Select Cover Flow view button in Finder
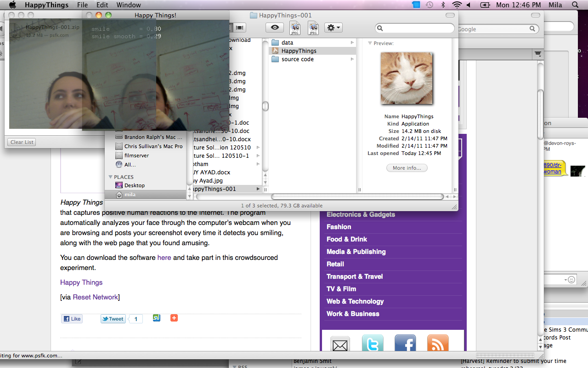Screen dimensions: 588x368 coord(240,28)
